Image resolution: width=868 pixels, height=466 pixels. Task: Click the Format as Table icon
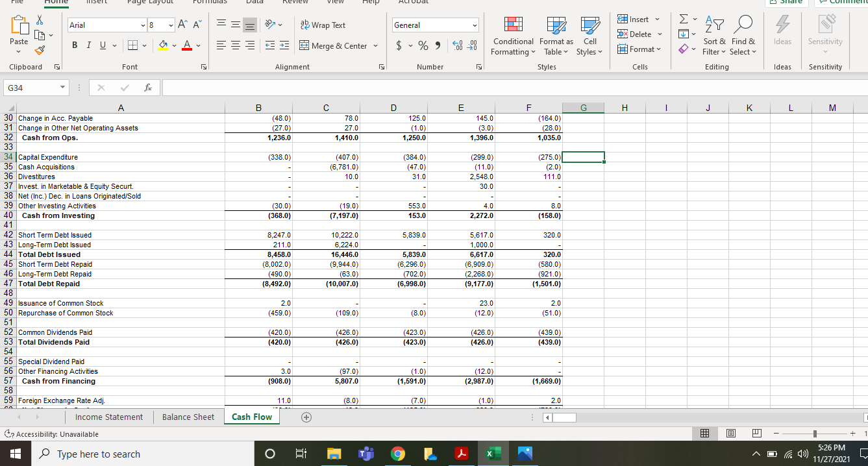[555, 36]
